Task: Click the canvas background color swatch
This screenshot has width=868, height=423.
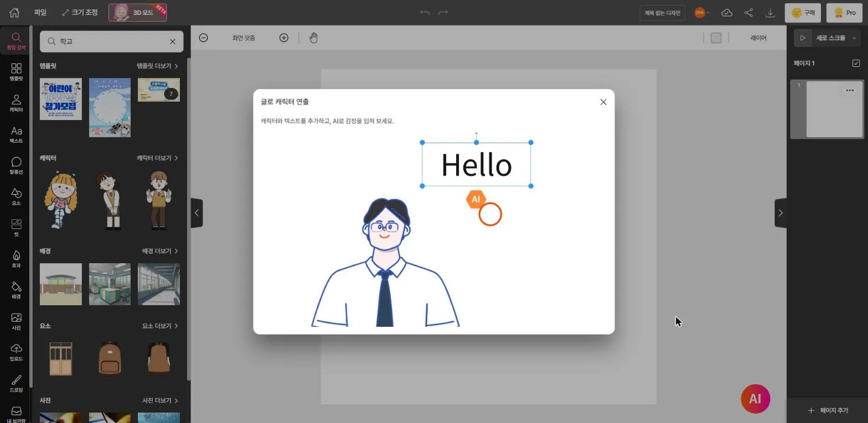Action: 716,38
